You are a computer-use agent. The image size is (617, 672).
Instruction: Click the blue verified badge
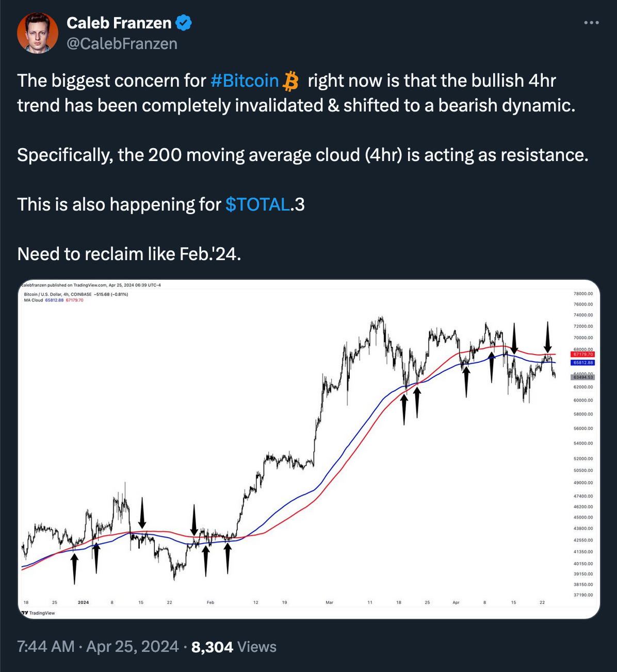pyautogui.click(x=184, y=23)
